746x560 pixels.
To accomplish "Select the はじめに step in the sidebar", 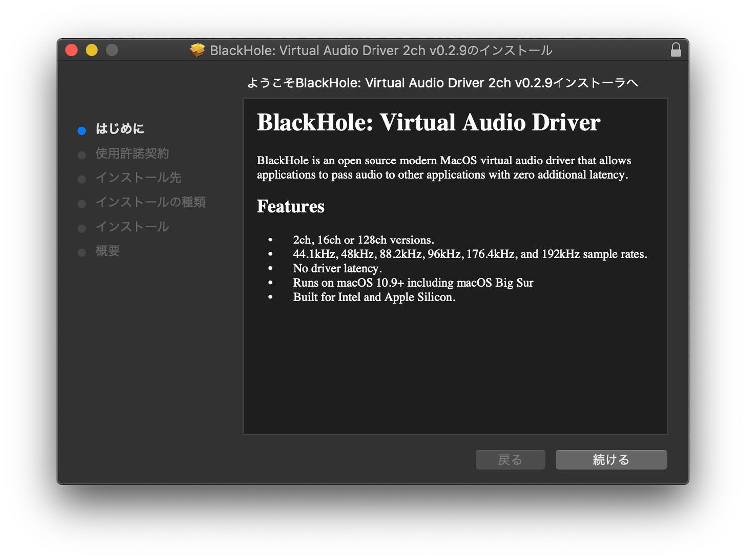I will [120, 129].
